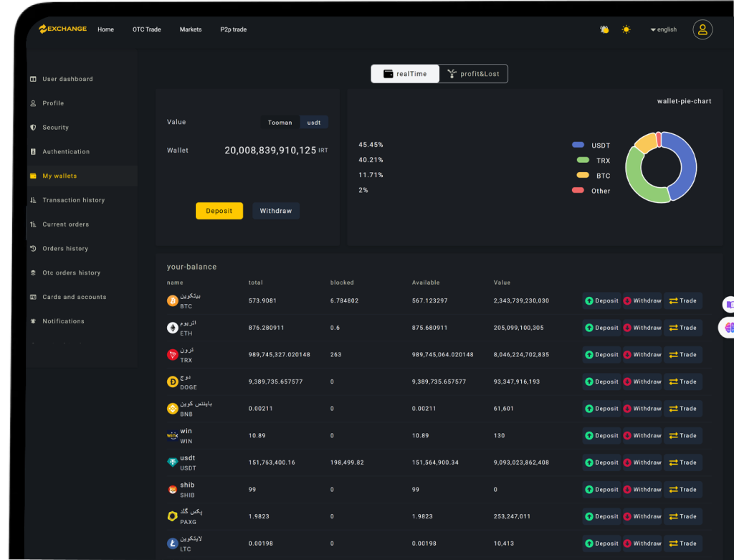Click the TRX coin icon in balance list
734x560 pixels.
172,355
